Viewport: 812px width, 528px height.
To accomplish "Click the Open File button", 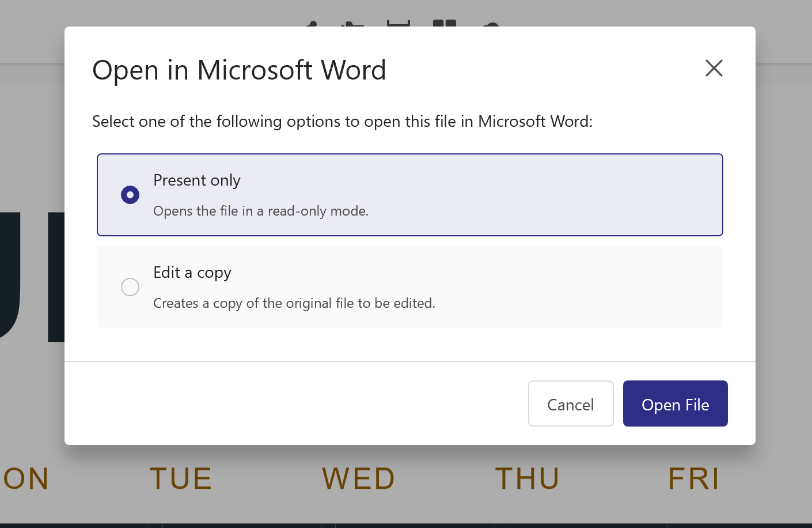I will click(676, 403).
